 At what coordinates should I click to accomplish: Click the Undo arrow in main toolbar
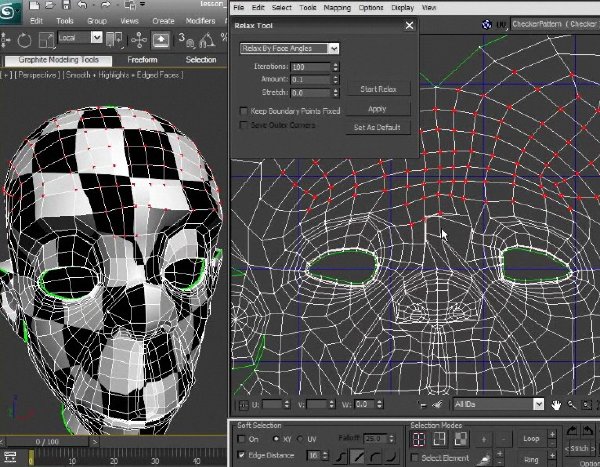82,5
